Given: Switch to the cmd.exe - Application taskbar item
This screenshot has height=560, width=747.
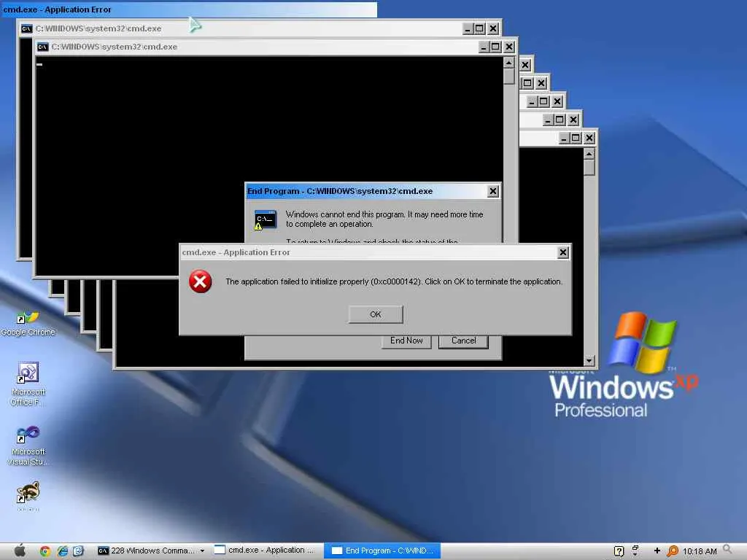Looking at the screenshot, I should pos(265,551).
